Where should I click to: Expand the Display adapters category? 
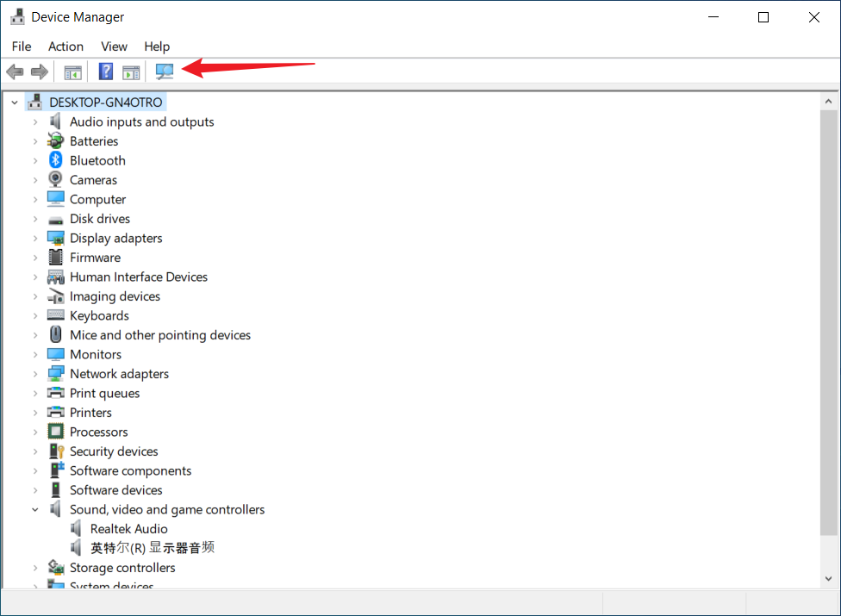(35, 239)
